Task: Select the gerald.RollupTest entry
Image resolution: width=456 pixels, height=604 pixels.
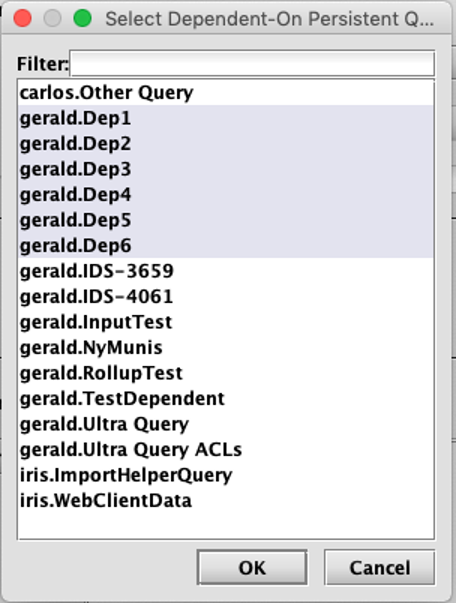Action: point(226,372)
